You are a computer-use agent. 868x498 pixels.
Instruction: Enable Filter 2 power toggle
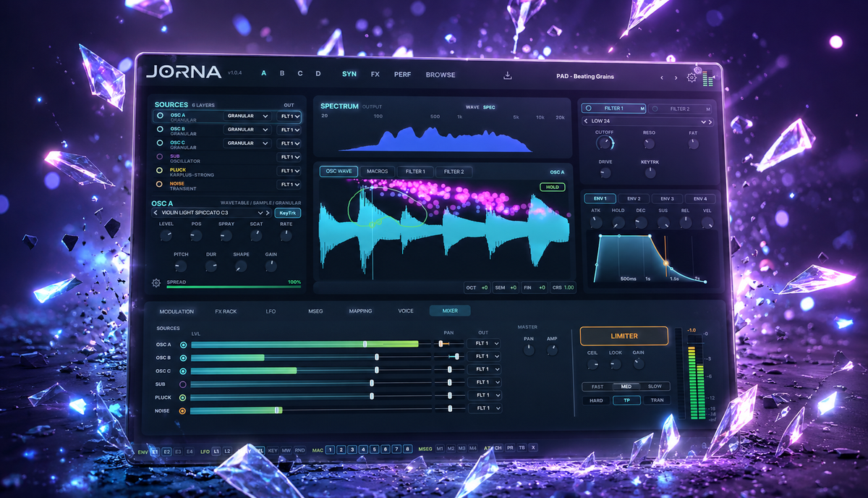655,109
